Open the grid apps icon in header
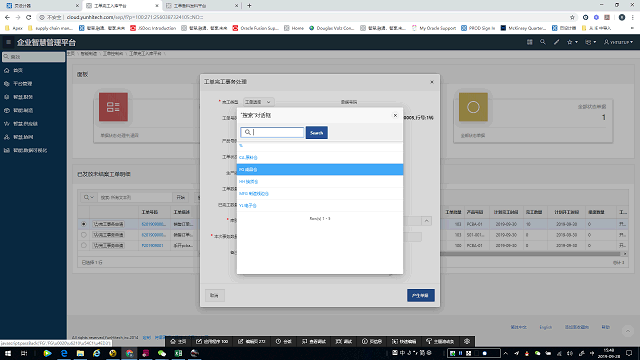 click(529, 42)
